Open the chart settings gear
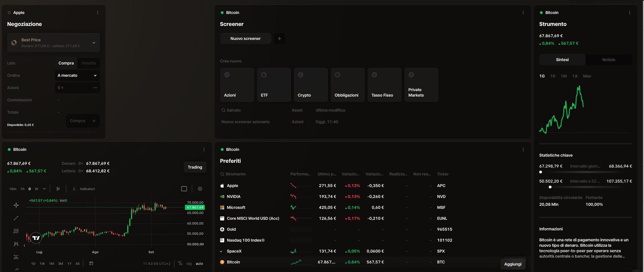 click(200, 189)
